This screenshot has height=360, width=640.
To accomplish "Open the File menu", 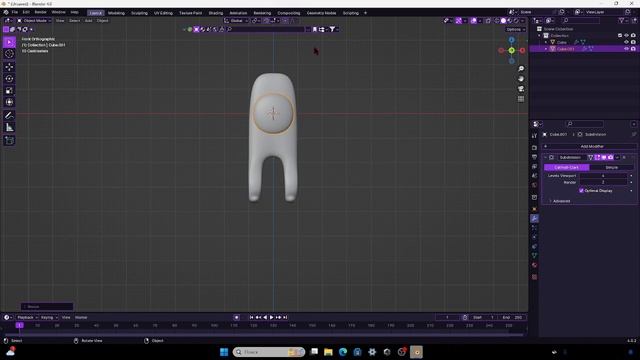I will point(15,12).
